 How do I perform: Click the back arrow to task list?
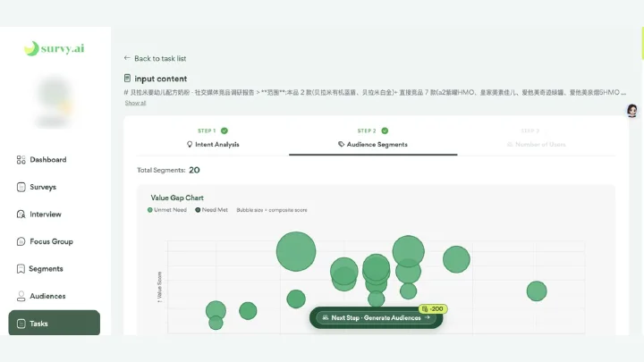[127, 58]
